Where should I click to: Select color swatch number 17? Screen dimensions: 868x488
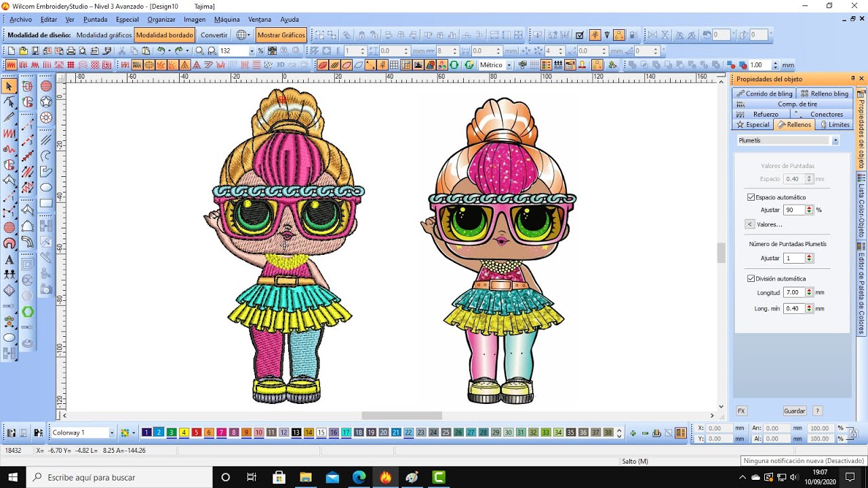[346, 432]
